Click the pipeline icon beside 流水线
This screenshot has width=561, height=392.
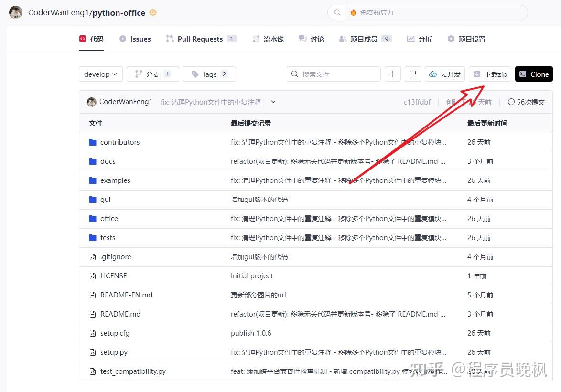[x=257, y=39]
